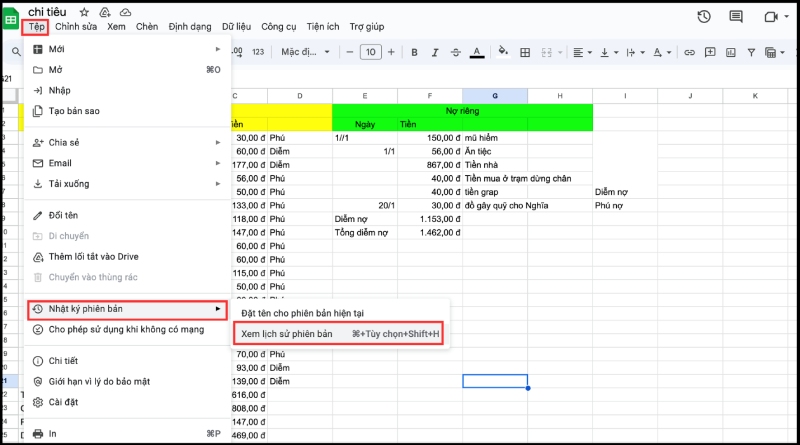The height and width of the screenshot is (445, 800).
Task: Open the fill color paint bucket
Action: point(502,52)
